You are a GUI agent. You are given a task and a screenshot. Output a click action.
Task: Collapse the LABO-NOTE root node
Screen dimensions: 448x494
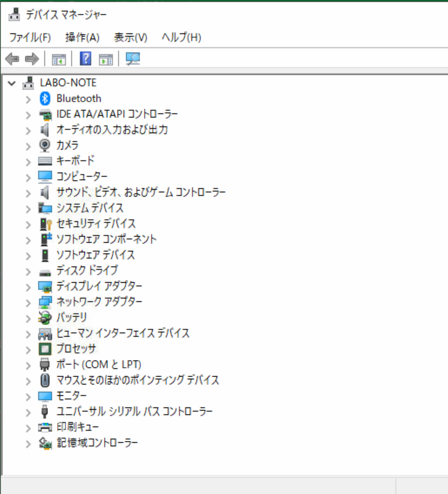(12, 83)
